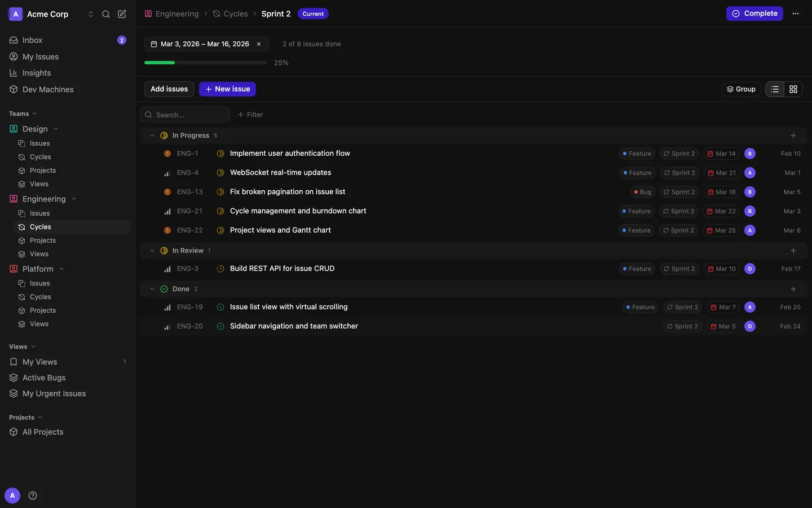The width and height of the screenshot is (812, 508).
Task: Click the priority icon of ENG-22
Action: pos(167,230)
